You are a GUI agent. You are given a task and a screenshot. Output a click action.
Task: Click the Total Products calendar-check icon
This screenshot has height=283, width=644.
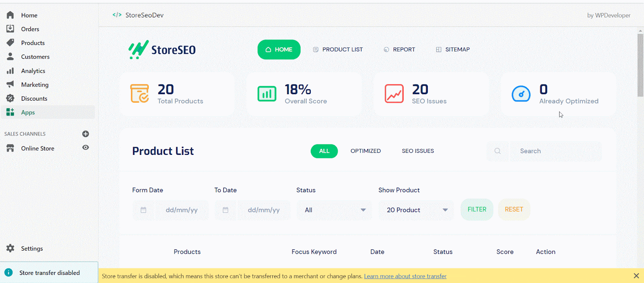[x=140, y=93]
